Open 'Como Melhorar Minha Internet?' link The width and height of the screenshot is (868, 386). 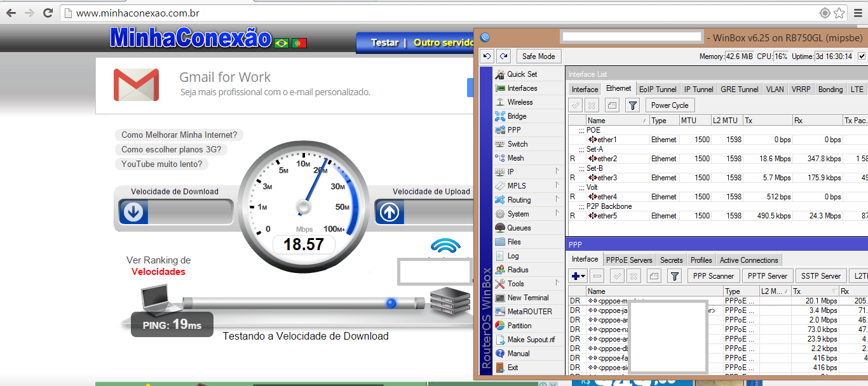(179, 135)
